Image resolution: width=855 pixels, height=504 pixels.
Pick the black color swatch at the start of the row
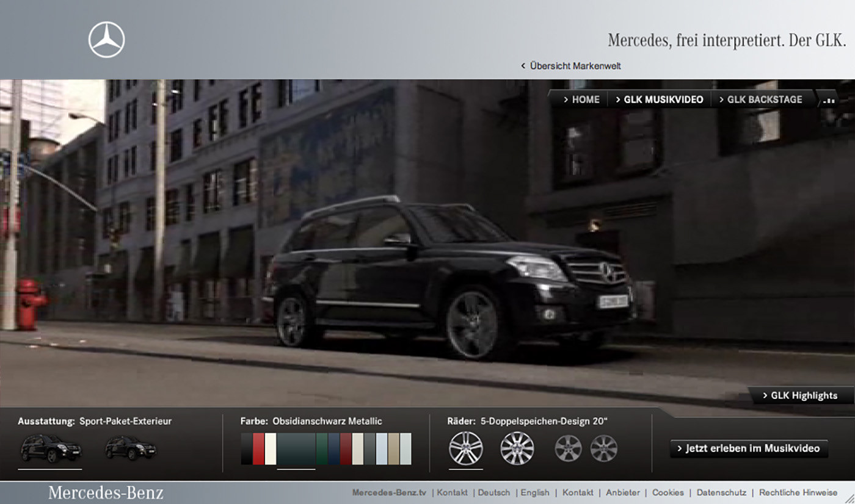click(247, 449)
